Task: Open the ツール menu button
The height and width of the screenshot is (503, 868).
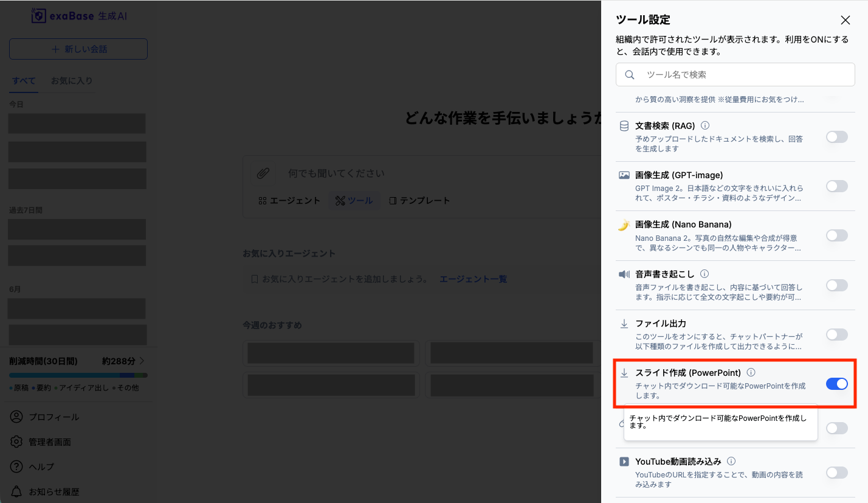Action: [x=354, y=201]
